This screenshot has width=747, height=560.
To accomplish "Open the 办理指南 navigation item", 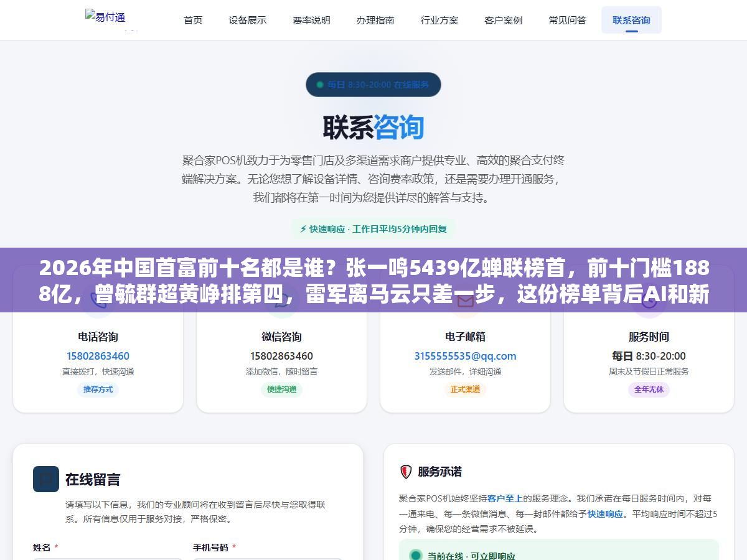I will (375, 20).
